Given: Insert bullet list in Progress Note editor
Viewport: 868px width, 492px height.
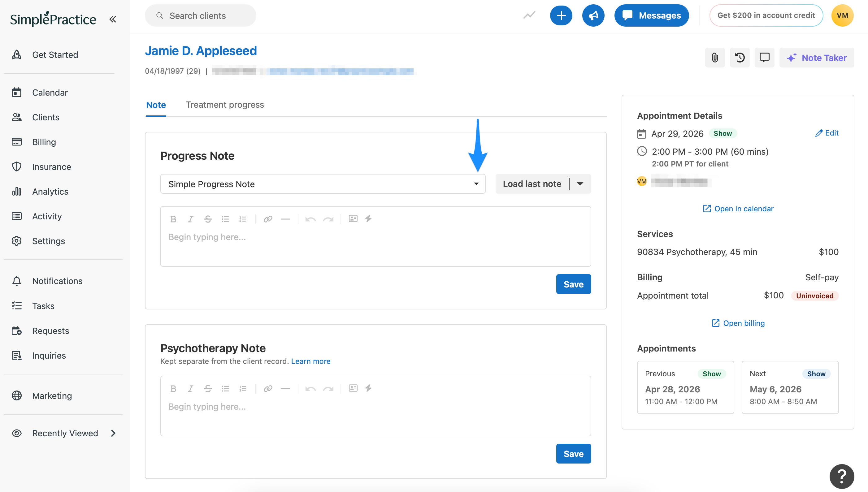Looking at the screenshot, I should click(x=225, y=219).
